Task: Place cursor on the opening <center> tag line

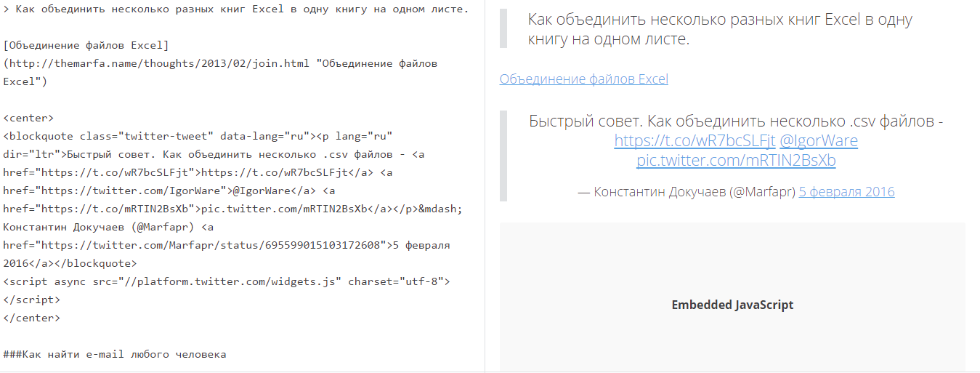Action: pos(29,118)
